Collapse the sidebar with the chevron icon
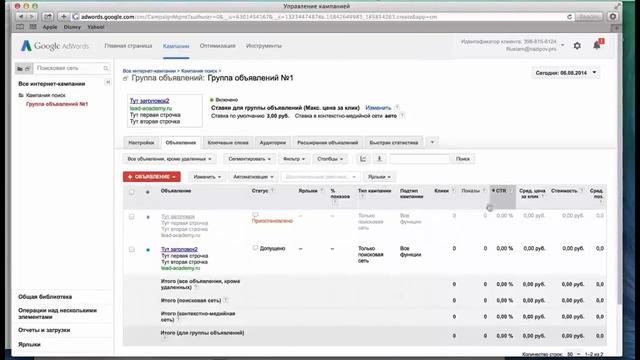This screenshot has width=640, height=360. [x=108, y=83]
